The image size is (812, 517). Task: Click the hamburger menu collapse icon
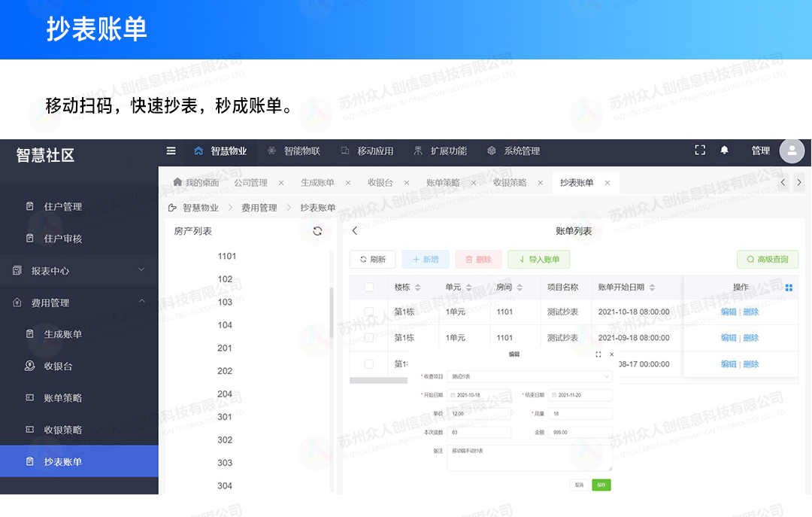pyautogui.click(x=171, y=151)
